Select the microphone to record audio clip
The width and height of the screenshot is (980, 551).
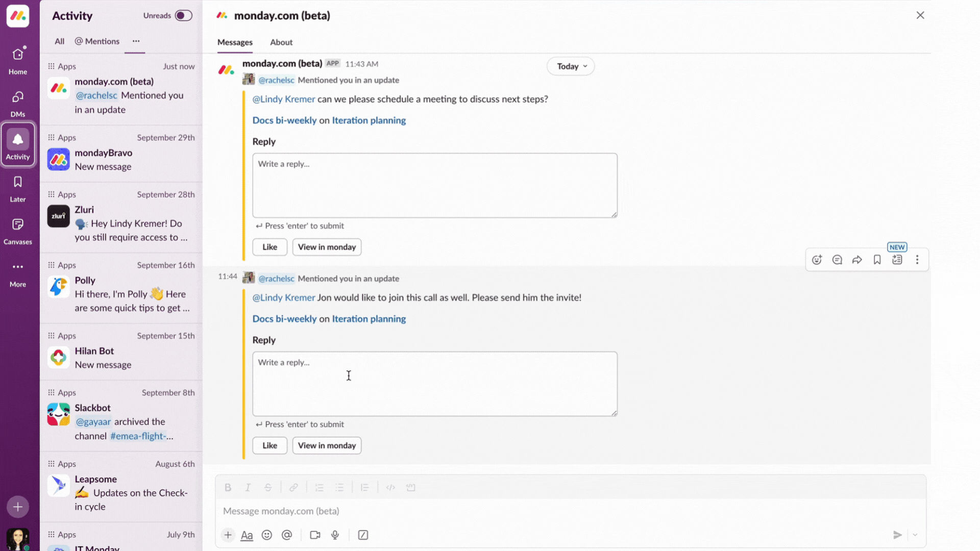335,535
